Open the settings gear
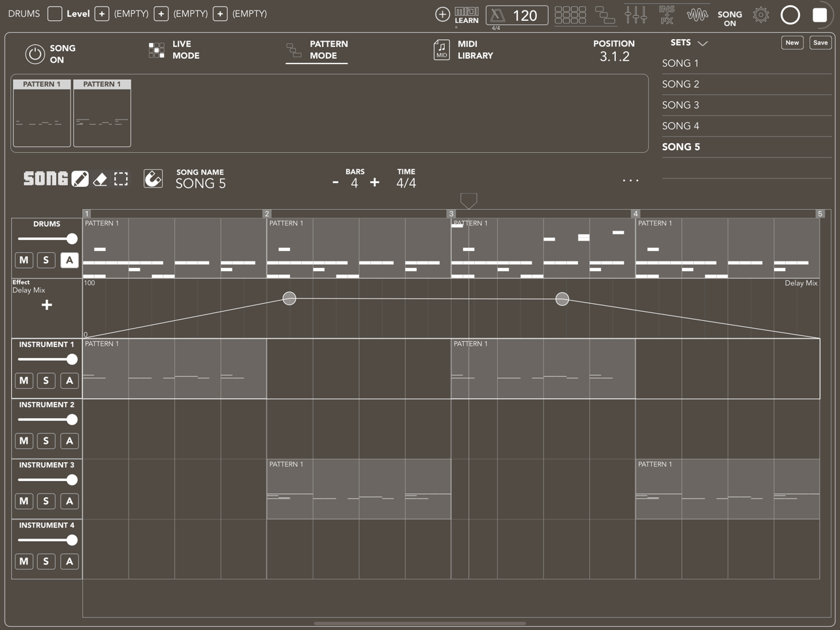 coord(761,14)
